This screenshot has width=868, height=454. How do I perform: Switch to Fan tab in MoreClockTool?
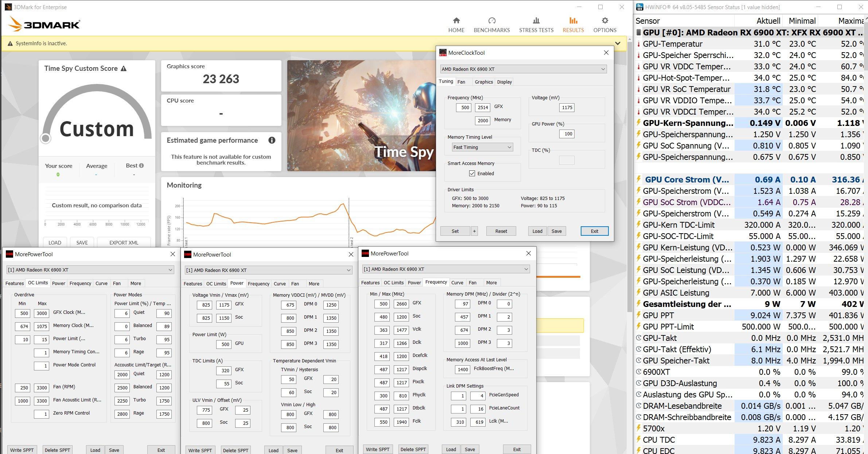click(461, 82)
